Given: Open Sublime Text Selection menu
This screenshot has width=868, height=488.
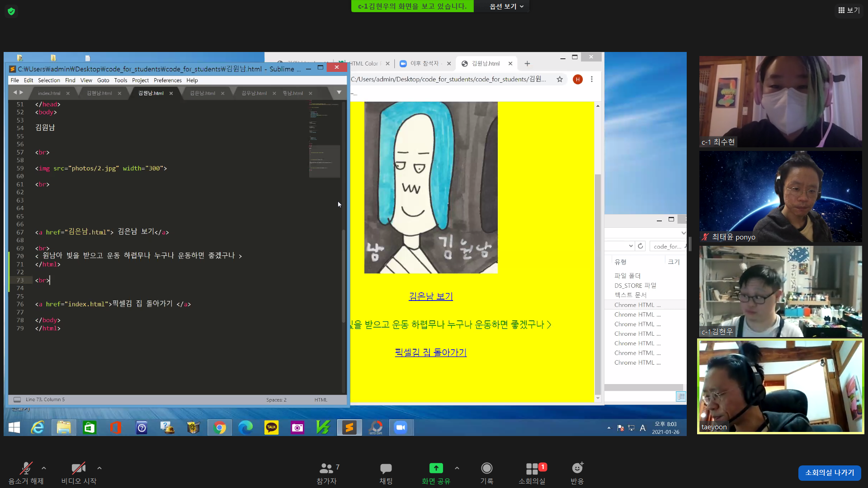Looking at the screenshot, I should coord(49,80).
